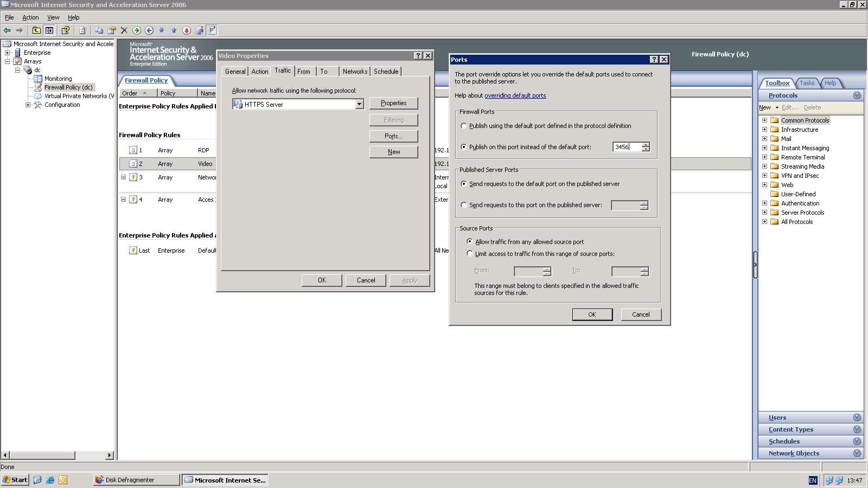The width and height of the screenshot is (868, 488).
Task: Click the rule icon for rule 1 RDP
Action: coord(133,150)
